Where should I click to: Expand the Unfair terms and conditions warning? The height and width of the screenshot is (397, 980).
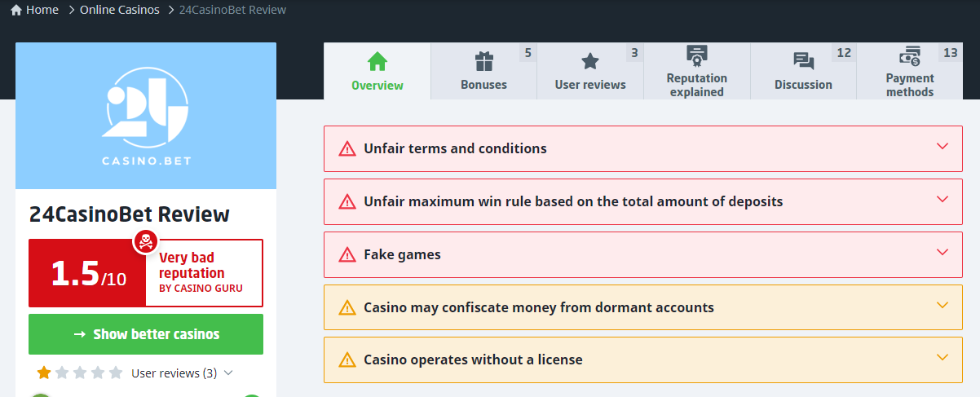coord(942,148)
